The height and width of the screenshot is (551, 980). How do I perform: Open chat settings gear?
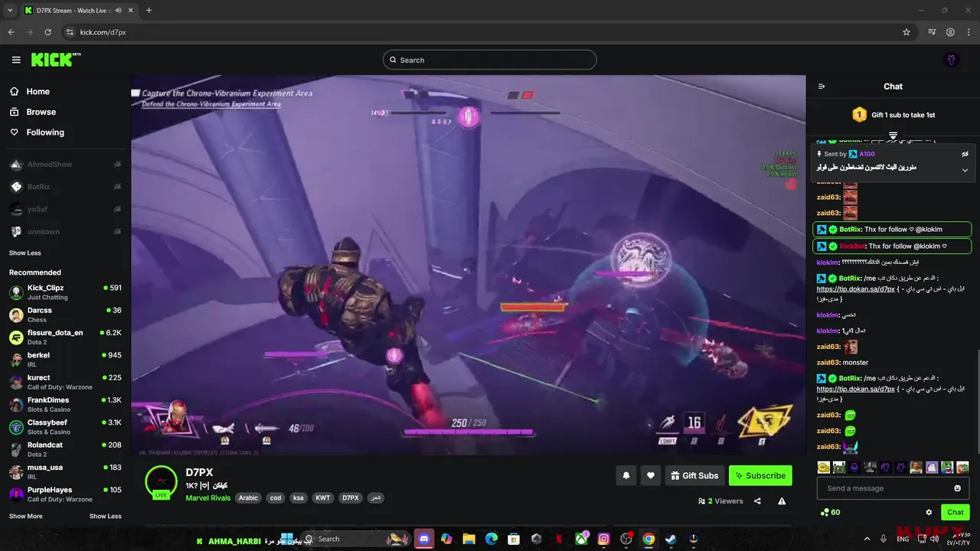click(x=929, y=512)
